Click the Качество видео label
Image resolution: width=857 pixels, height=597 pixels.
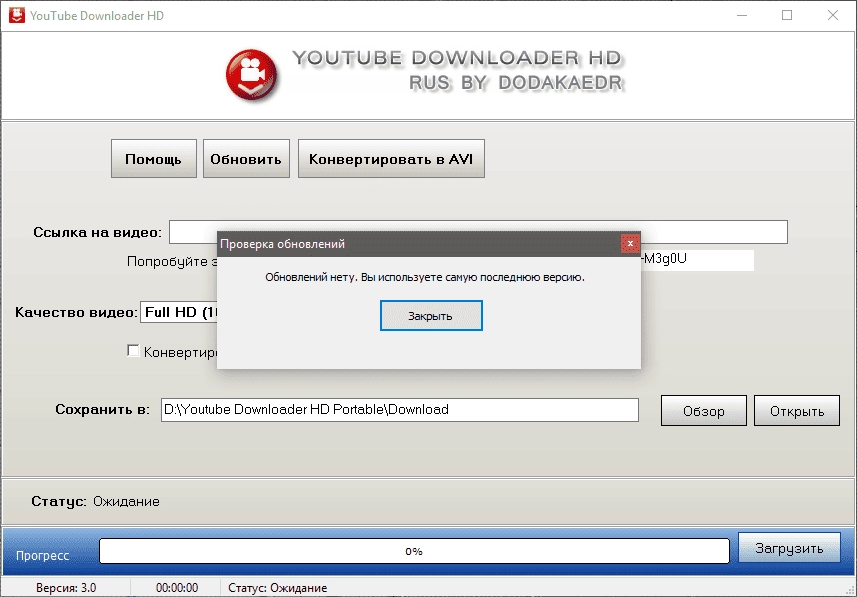[x=76, y=313]
